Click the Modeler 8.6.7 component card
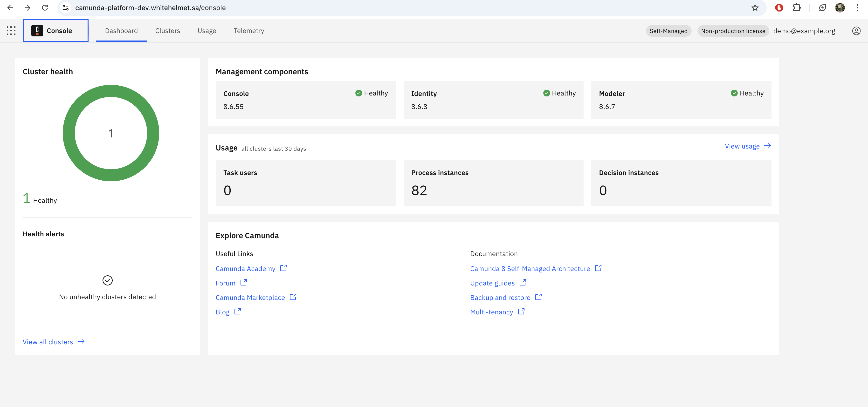868x407 pixels. click(x=681, y=100)
